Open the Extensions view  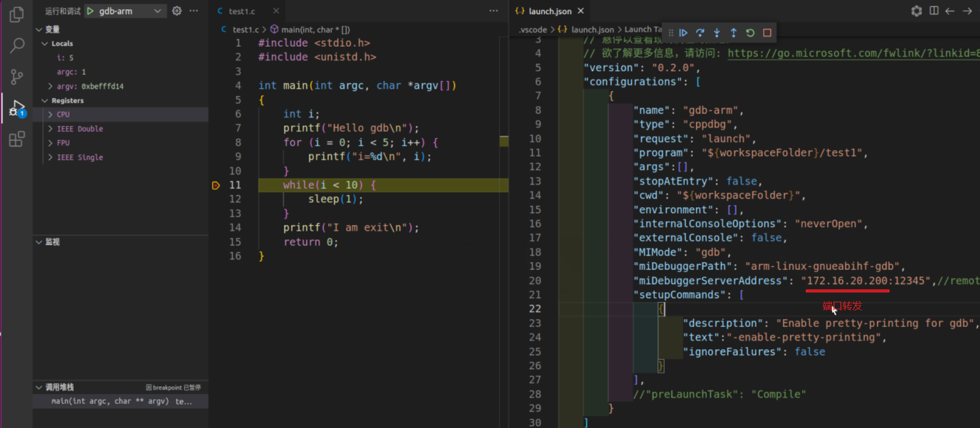[x=16, y=139]
